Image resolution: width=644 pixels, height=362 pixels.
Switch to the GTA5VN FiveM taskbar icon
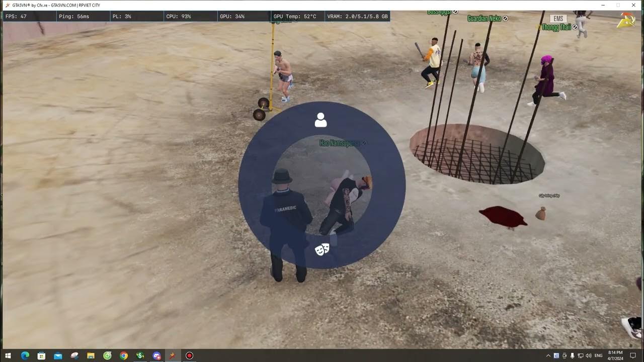pos(173,355)
